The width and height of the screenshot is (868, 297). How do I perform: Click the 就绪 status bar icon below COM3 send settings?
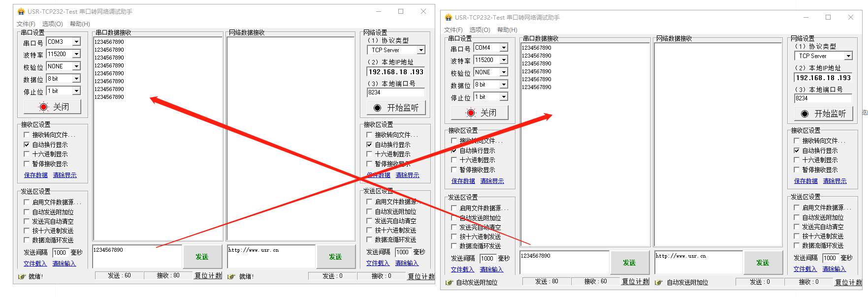click(22, 276)
